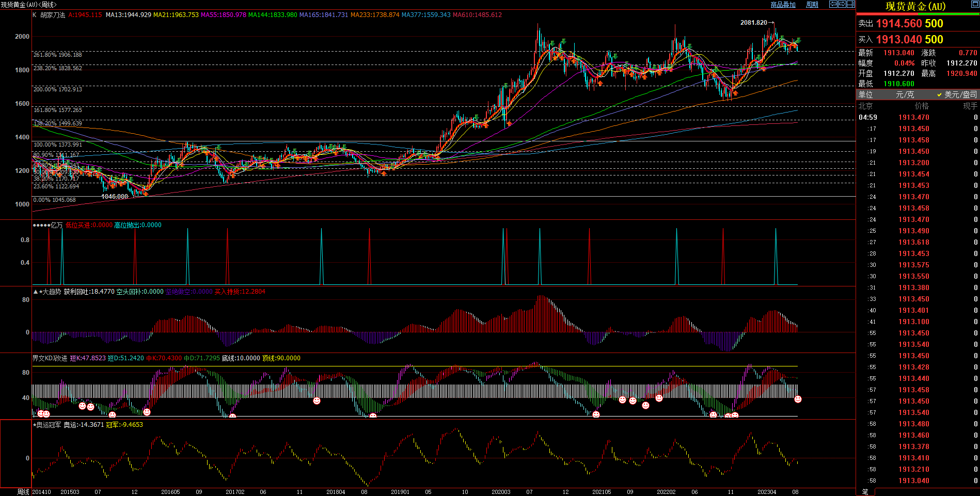Select the 界文KDJ改进 indicator title

50,358
